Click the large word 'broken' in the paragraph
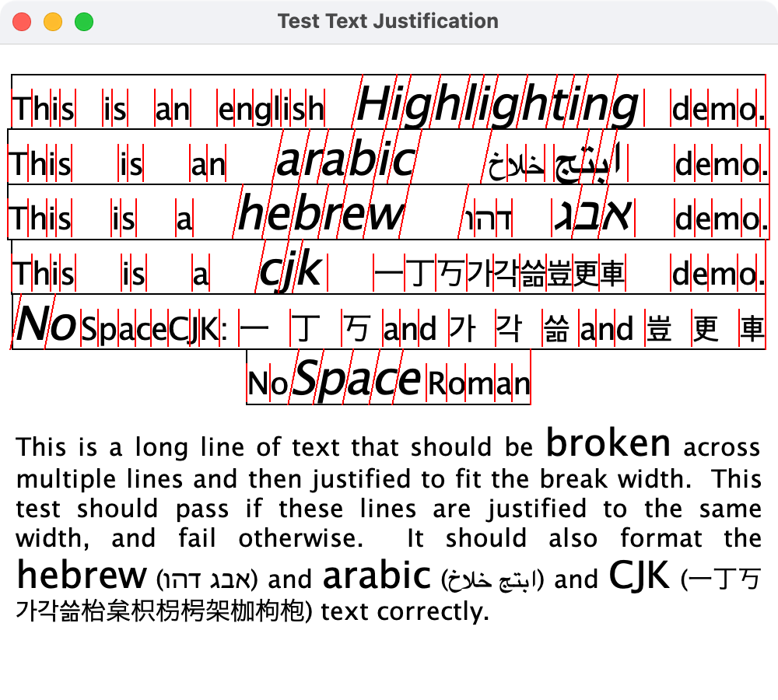778x700 pixels. click(608, 443)
